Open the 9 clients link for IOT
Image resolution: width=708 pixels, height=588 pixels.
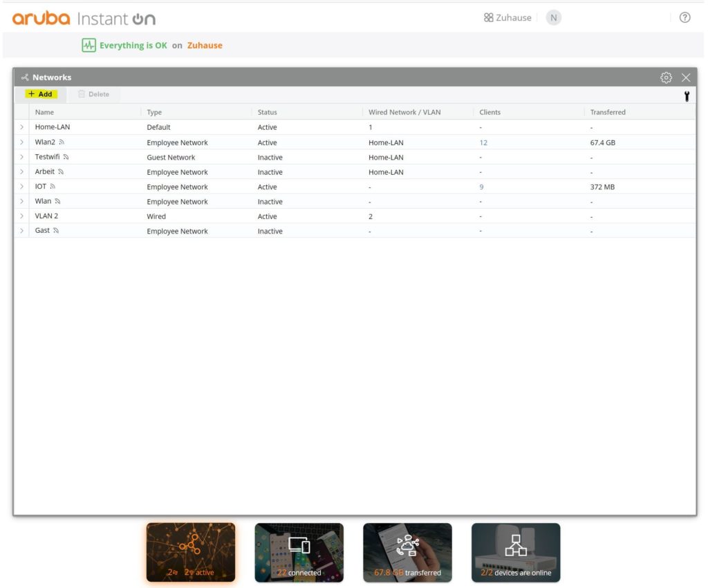[481, 187]
